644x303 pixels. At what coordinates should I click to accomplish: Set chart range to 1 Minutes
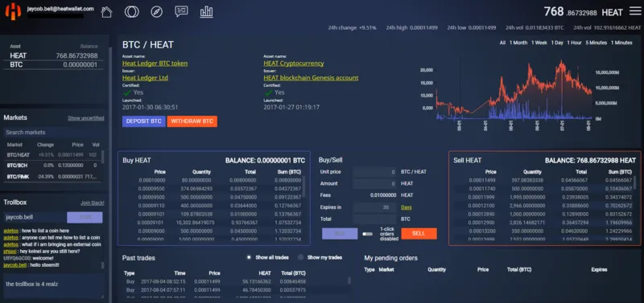coord(621,43)
